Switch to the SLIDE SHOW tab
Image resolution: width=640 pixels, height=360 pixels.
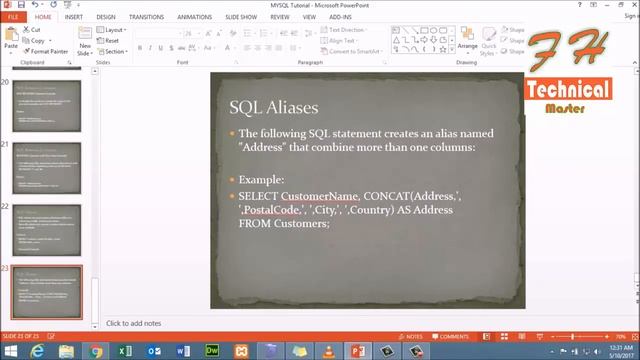coord(241,17)
